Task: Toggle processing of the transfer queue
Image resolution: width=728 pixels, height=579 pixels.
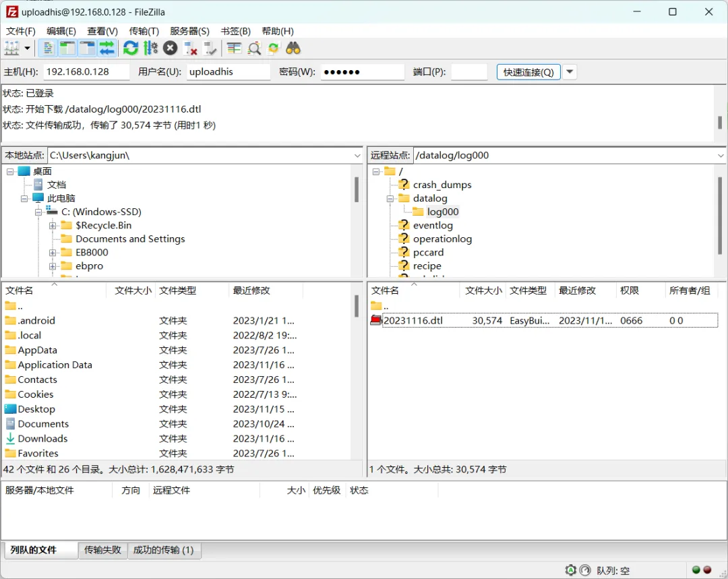Action: pyautogui.click(x=150, y=48)
